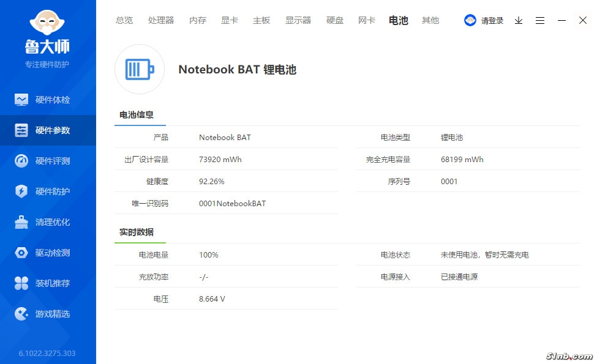Click the 游戏精选 pac-man icon
Viewport: 597px width, 364px height.
pos(21,314)
